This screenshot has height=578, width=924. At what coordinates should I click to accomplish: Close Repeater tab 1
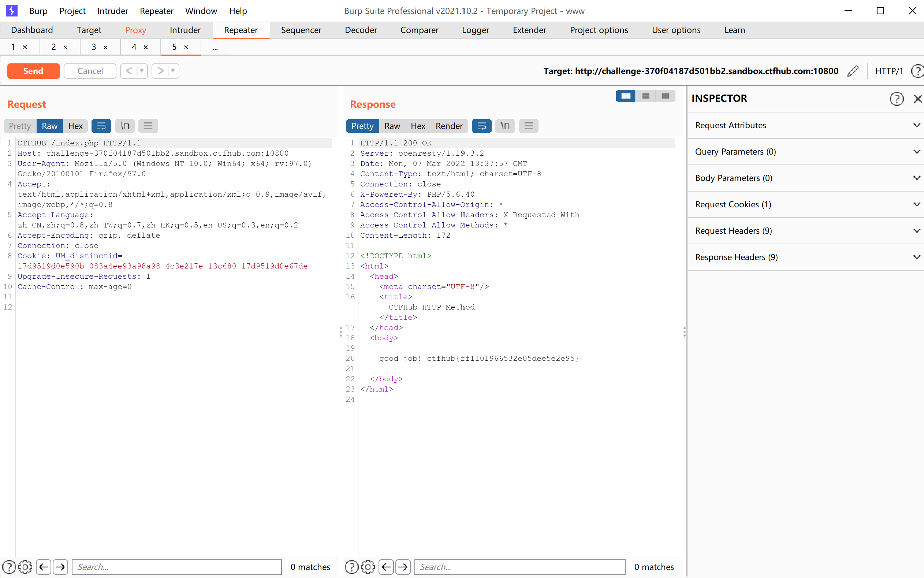tap(25, 47)
